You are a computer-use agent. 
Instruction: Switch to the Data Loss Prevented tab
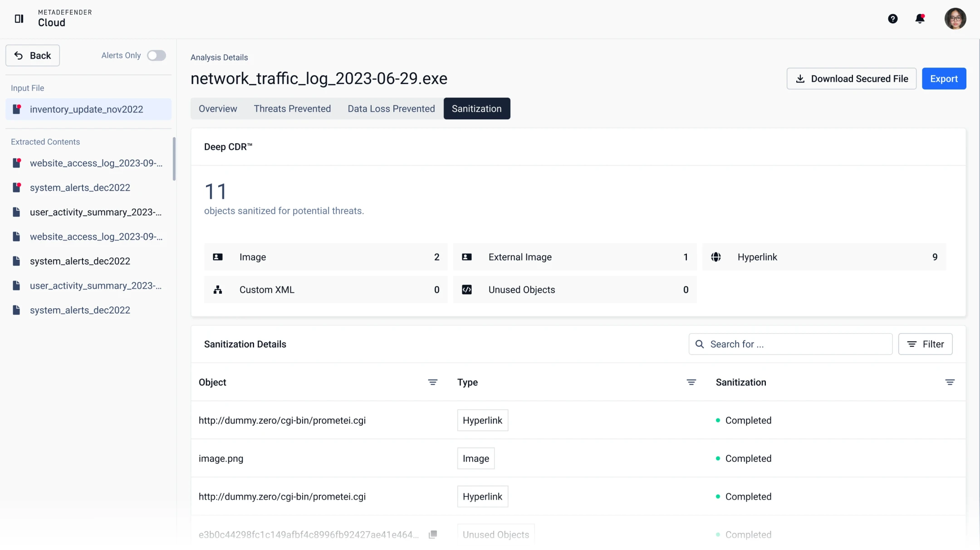[x=391, y=108]
